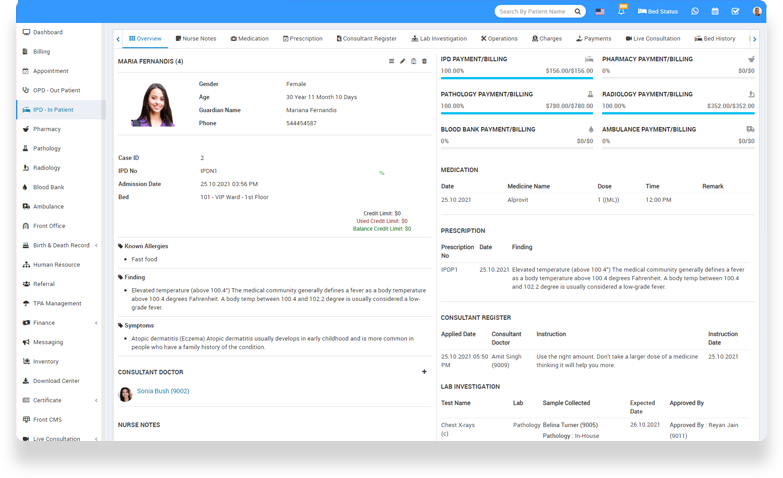The height and width of the screenshot is (478, 783).
Task: Click the Search By Patient Name field
Action: pyautogui.click(x=532, y=12)
